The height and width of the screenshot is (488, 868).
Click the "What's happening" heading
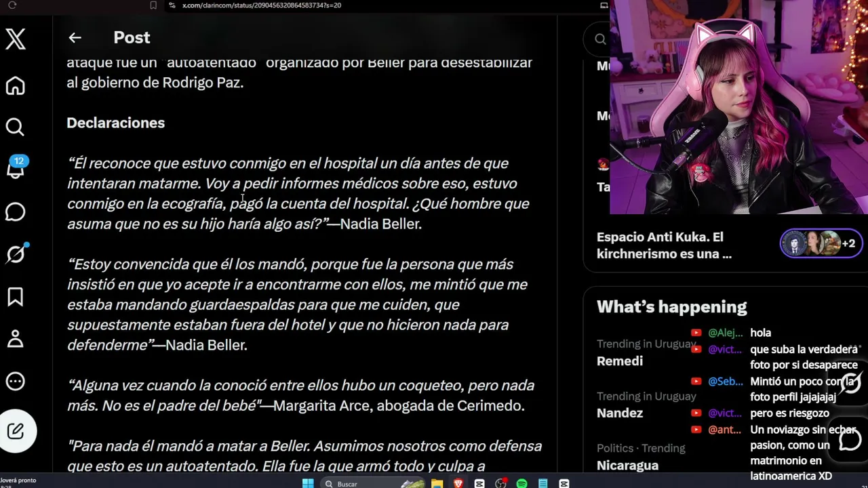pyautogui.click(x=671, y=307)
